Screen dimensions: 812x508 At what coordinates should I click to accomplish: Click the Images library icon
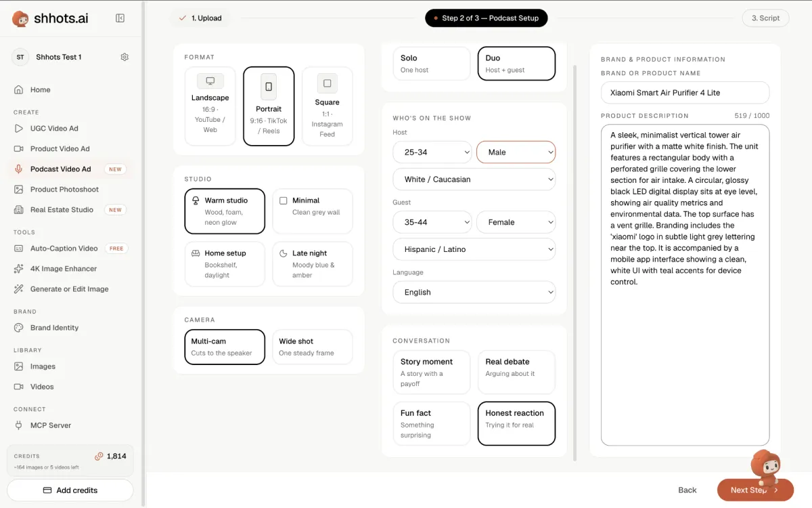pos(19,366)
